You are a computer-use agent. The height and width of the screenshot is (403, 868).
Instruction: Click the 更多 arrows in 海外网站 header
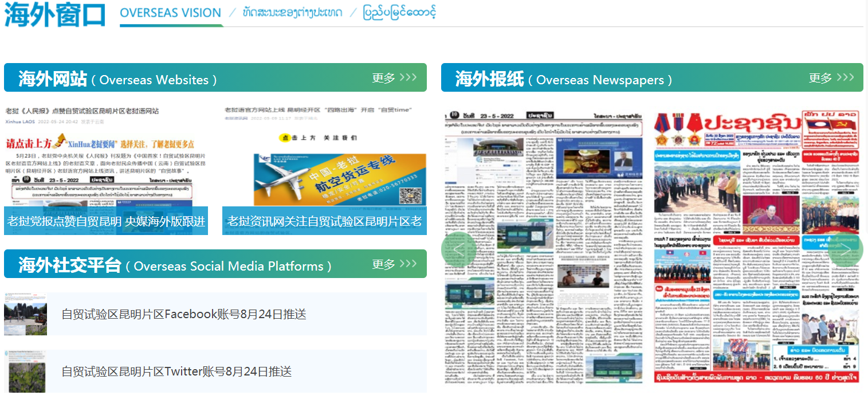point(395,77)
